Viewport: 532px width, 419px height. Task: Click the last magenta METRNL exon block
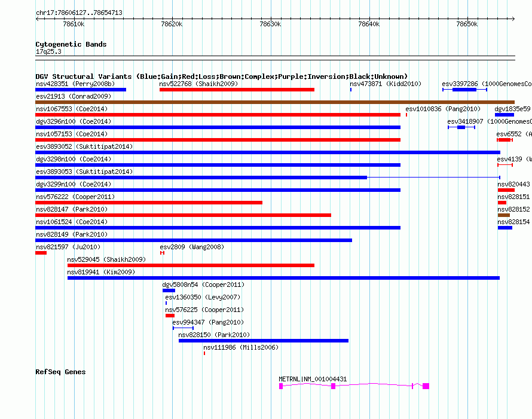point(426,386)
